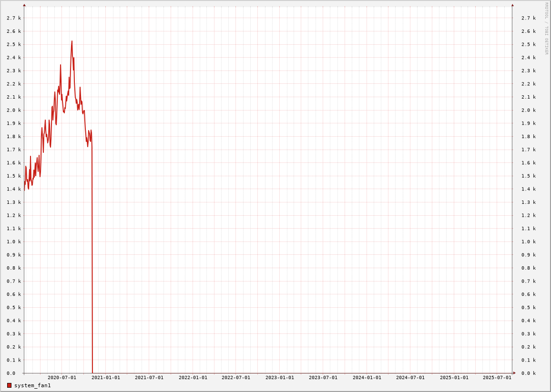551x392 pixels.
Task: Select the 2021-01-01 date label
Action: [106, 378]
